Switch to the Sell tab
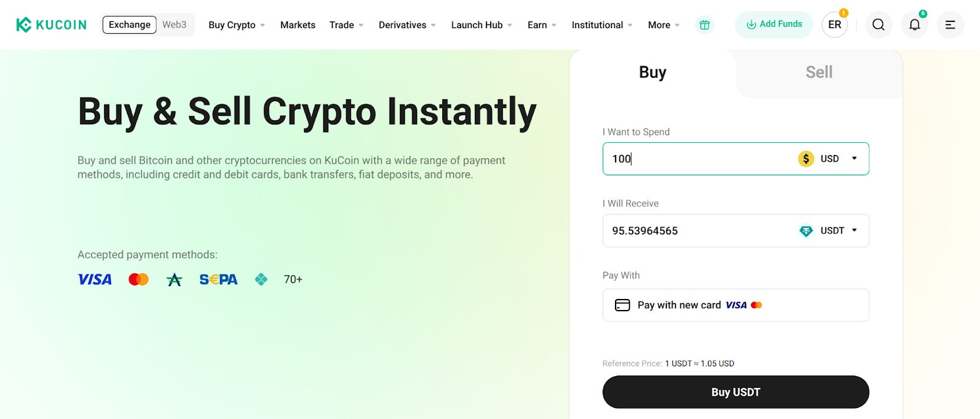Image resolution: width=980 pixels, height=419 pixels. click(818, 72)
